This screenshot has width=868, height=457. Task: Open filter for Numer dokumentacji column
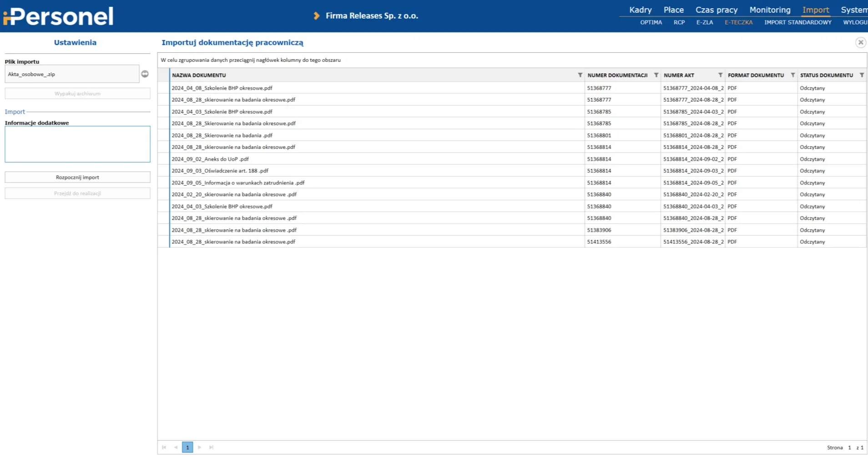(x=656, y=75)
